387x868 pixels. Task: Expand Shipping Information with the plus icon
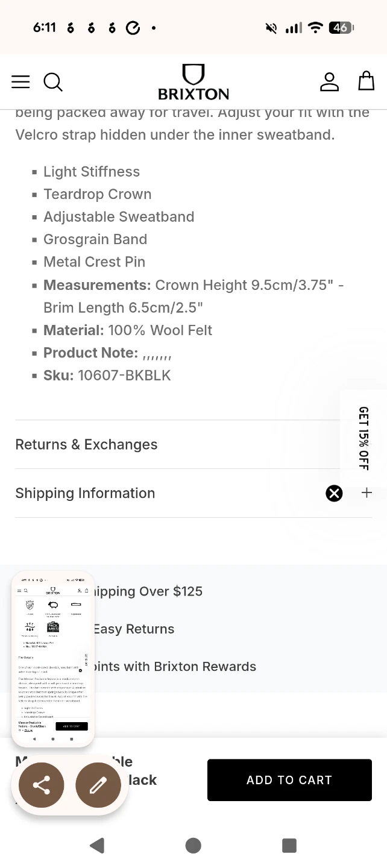coord(367,493)
